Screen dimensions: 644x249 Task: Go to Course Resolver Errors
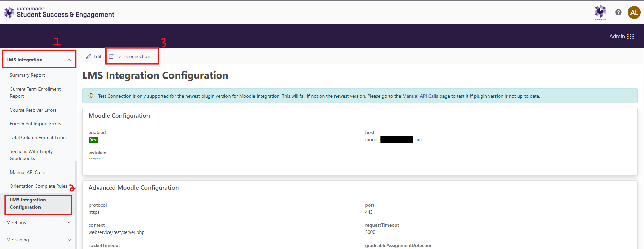[33, 110]
